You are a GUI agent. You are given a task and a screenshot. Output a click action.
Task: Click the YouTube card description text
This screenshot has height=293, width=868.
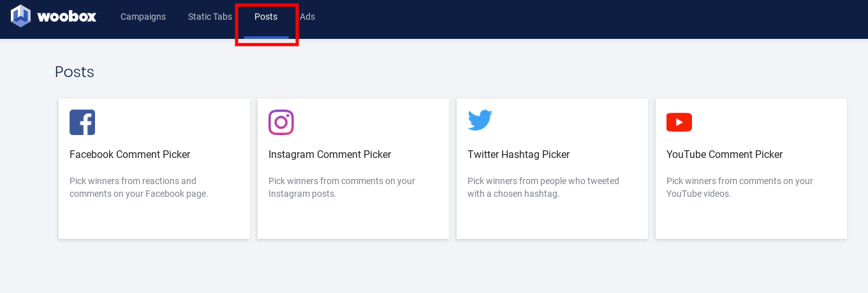point(740,187)
